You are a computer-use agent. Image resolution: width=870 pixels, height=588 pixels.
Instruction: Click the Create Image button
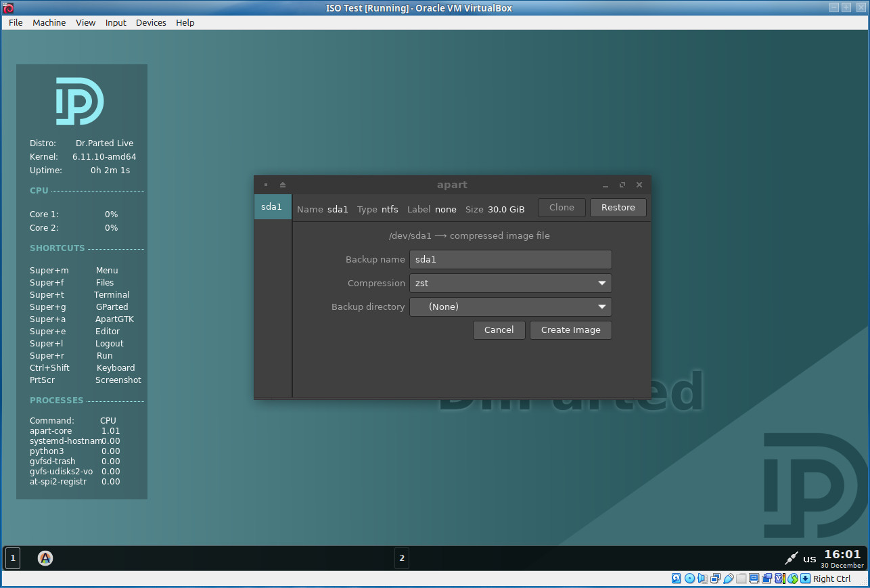[x=571, y=330]
